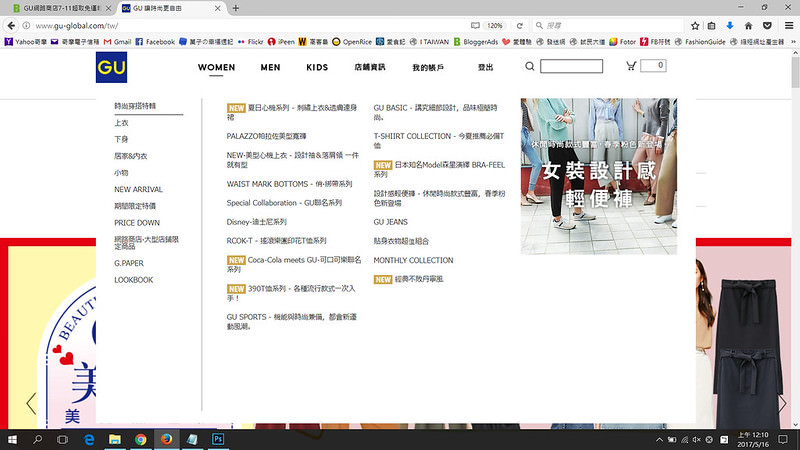Open Coca-Cola meets GU link
800x450 pixels.
[294, 264]
